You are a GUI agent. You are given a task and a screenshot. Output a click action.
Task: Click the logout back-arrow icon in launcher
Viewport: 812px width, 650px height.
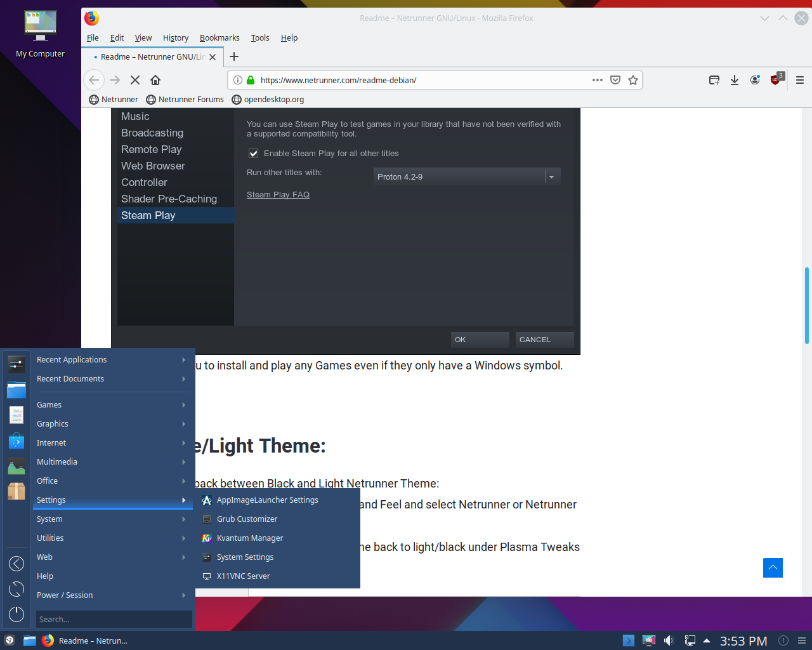tap(16, 564)
